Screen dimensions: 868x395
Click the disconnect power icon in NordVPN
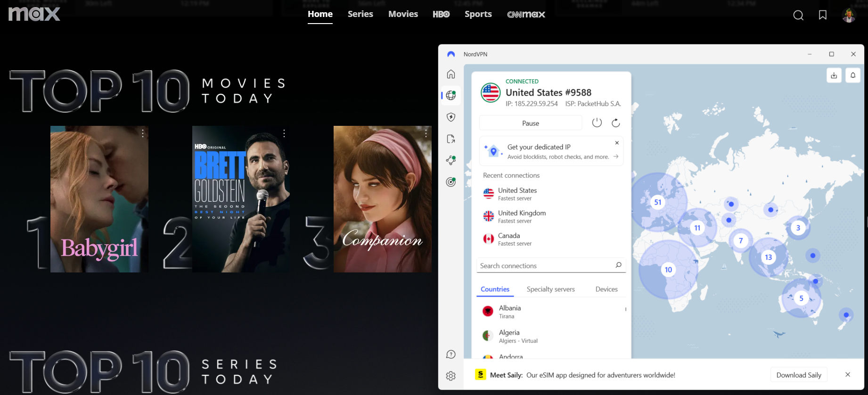(597, 123)
